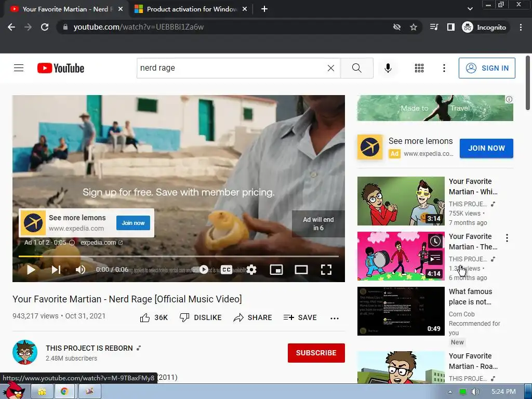Switch to Product activation for Windows tab
532x399 pixels.
tap(192, 9)
